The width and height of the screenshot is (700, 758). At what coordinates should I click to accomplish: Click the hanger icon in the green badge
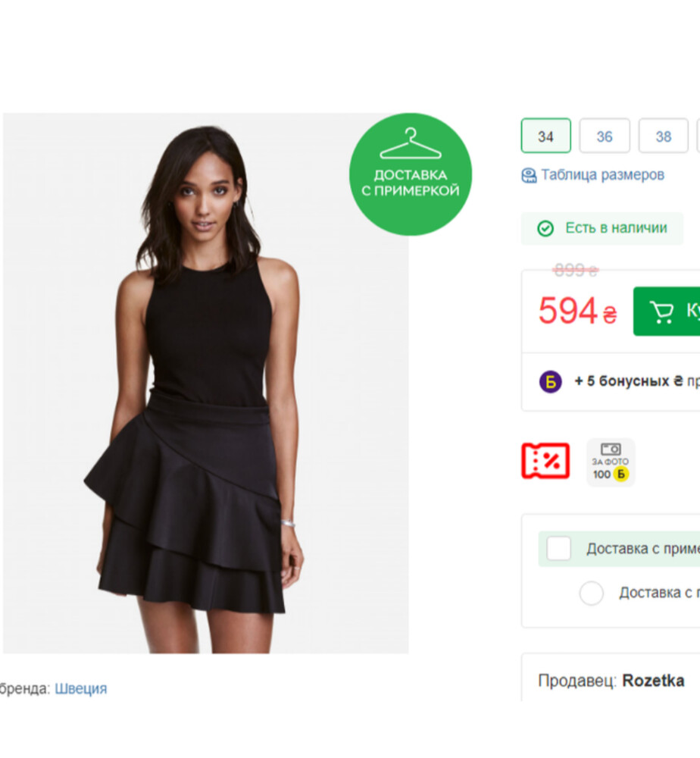tap(410, 144)
